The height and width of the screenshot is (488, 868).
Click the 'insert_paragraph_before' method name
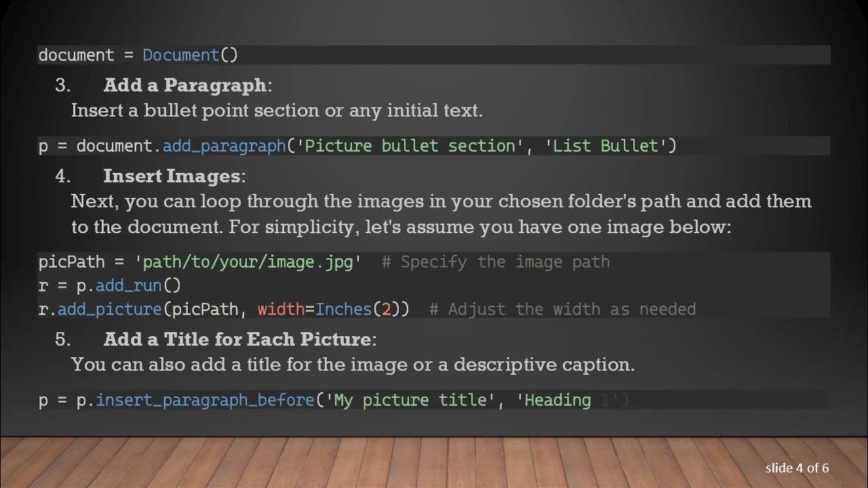(x=205, y=401)
